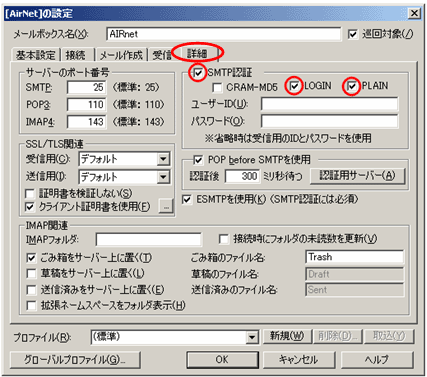
Task: Toggle ごみ箱をサーバー上に置く checkbox
Action: 31,258
